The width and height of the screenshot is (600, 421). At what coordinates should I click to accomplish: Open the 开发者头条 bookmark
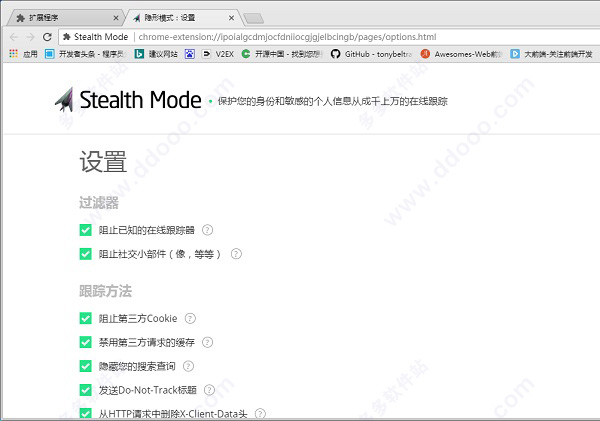click(85, 54)
